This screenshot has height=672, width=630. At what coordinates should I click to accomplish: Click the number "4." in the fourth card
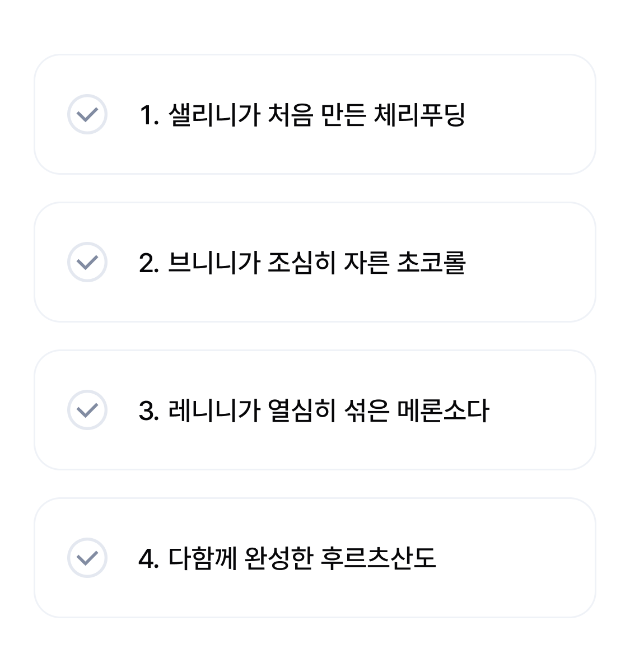[x=150, y=559]
